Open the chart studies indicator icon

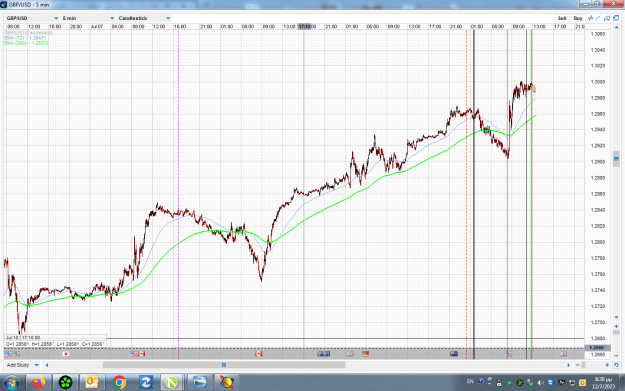[591, 18]
